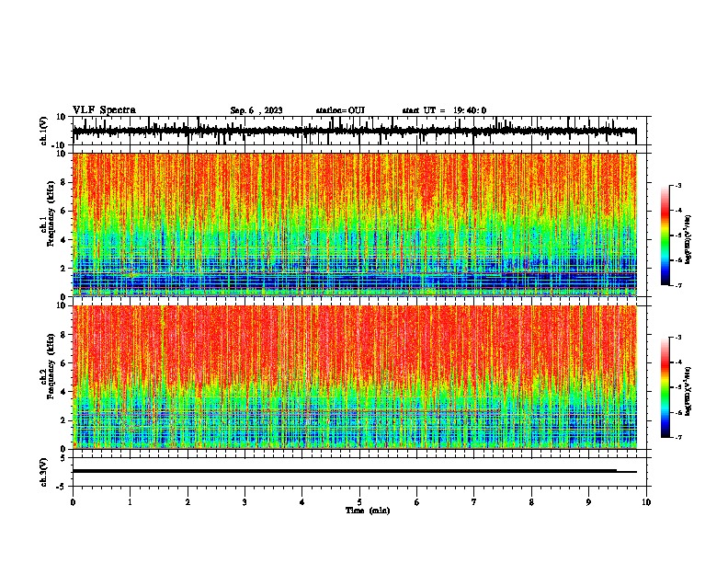Click the VLF Spectra title text
This screenshot has height=563, width=728.
point(104,110)
